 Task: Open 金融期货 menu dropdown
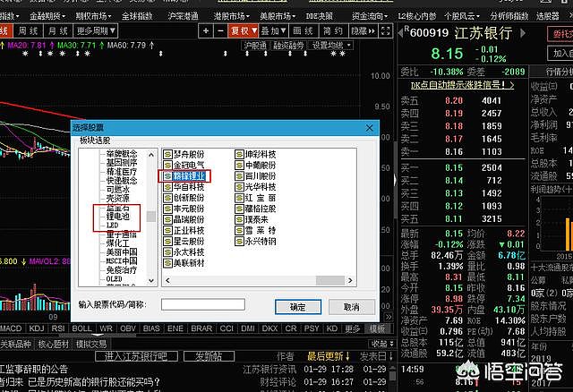[47, 16]
